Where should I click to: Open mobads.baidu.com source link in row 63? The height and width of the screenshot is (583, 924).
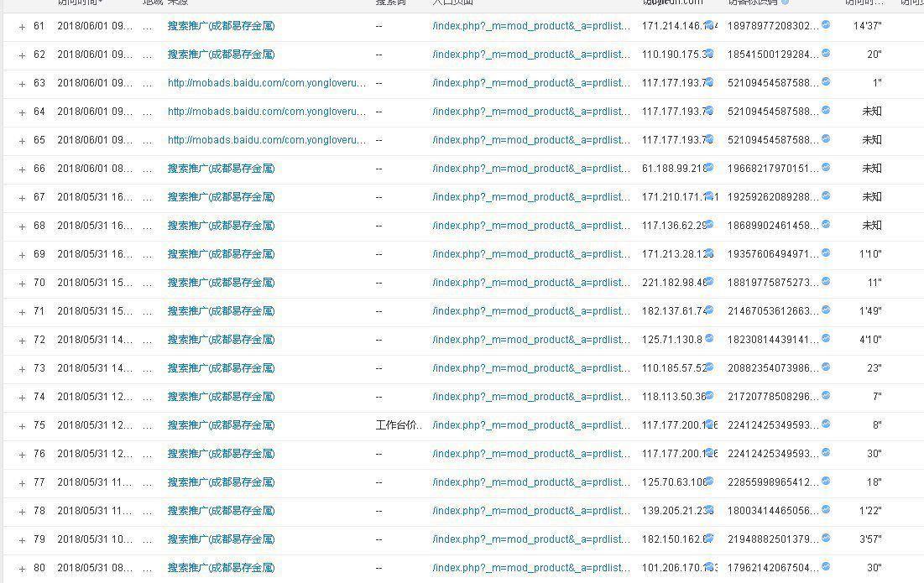coord(267,83)
